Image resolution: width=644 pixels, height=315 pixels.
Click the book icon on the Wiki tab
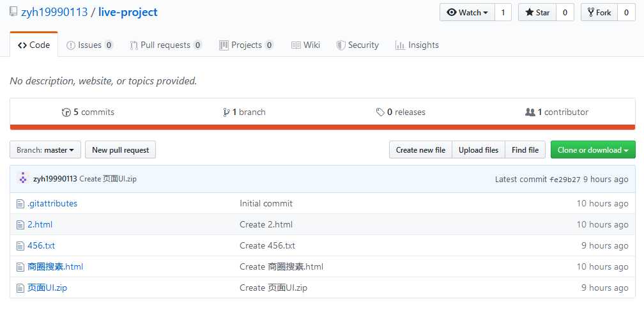[296, 45]
